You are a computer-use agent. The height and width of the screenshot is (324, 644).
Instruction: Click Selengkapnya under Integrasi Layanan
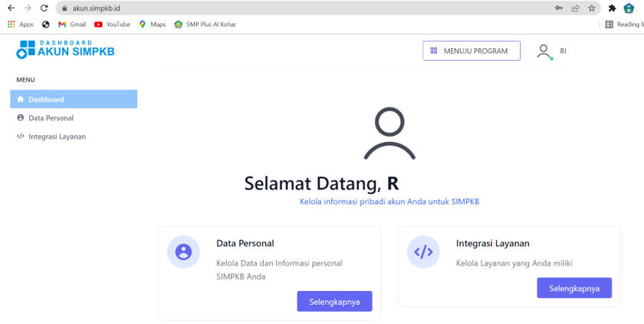tap(574, 288)
